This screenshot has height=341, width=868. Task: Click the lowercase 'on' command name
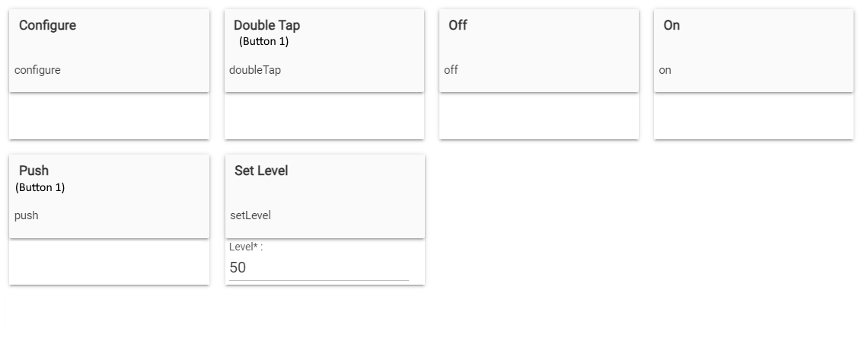coord(665,70)
